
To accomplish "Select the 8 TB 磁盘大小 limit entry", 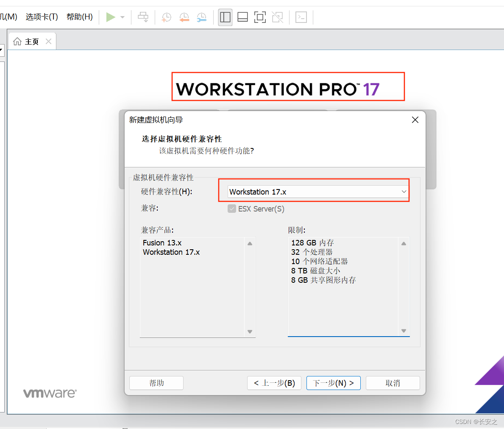I will (x=316, y=271).
